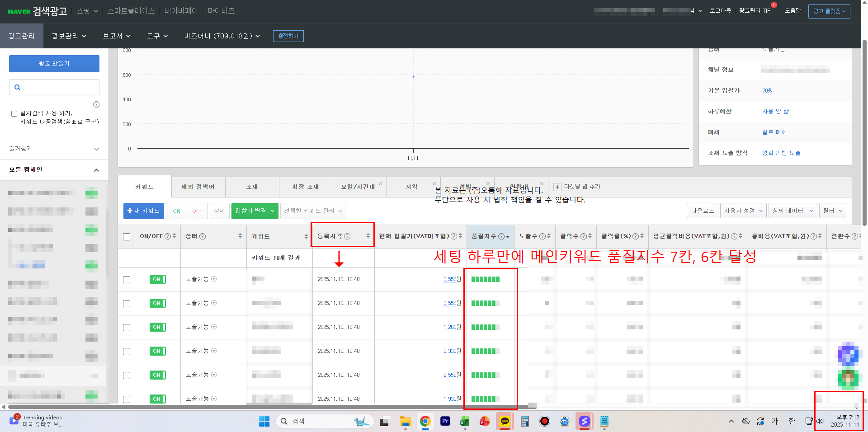This screenshot has height=432, width=868.
Task: Click the sidebar campaign search field
Action: 59,88
